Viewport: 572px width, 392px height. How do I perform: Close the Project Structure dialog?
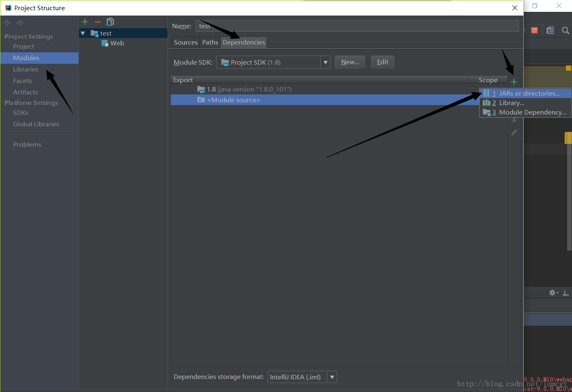click(515, 8)
